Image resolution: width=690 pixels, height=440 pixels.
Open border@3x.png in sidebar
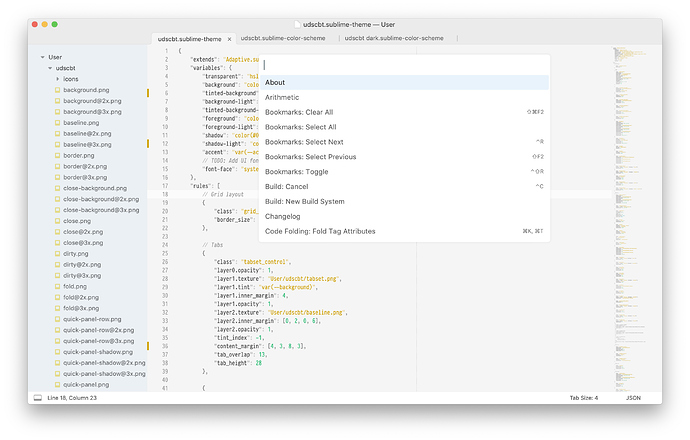85,177
